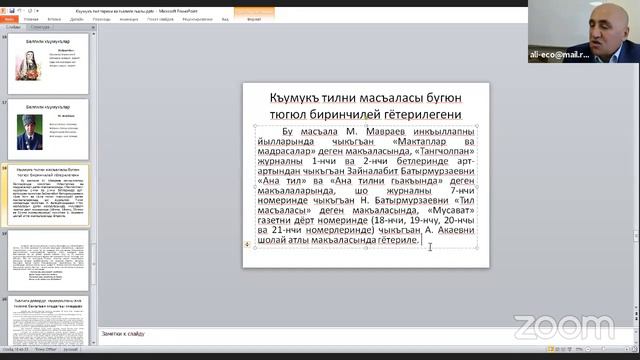Switch to the Вставка ribbon tab

click(54, 19)
